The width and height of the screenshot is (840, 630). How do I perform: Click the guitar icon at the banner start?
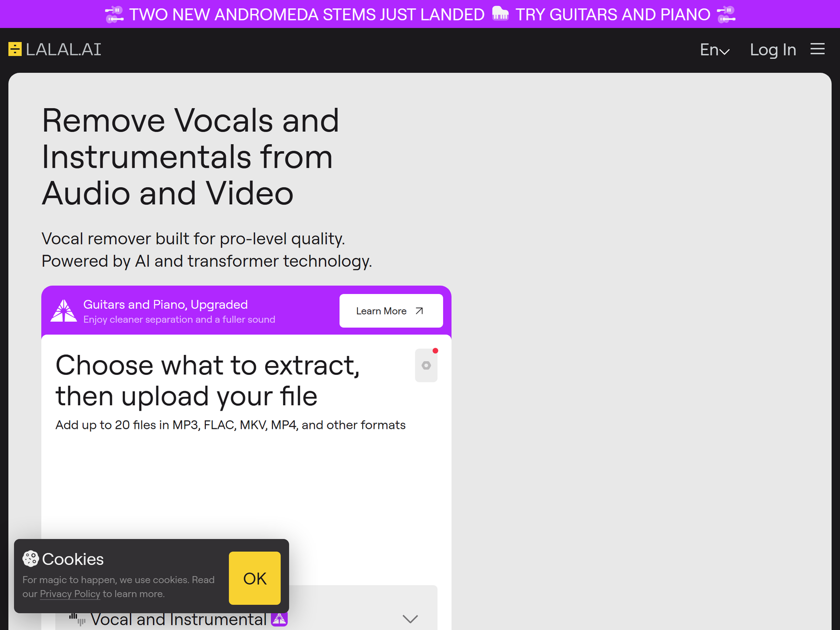(x=114, y=14)
